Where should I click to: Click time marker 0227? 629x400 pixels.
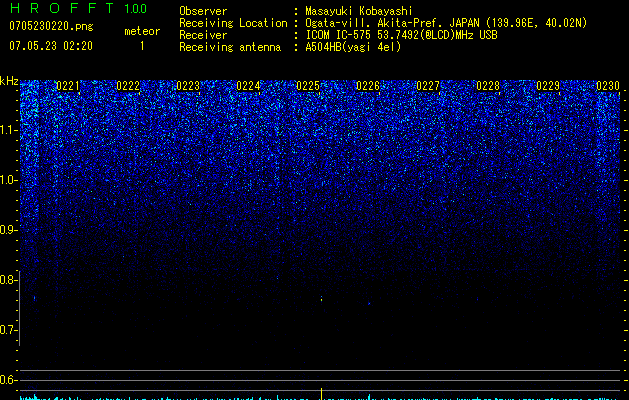pos(428,86)
